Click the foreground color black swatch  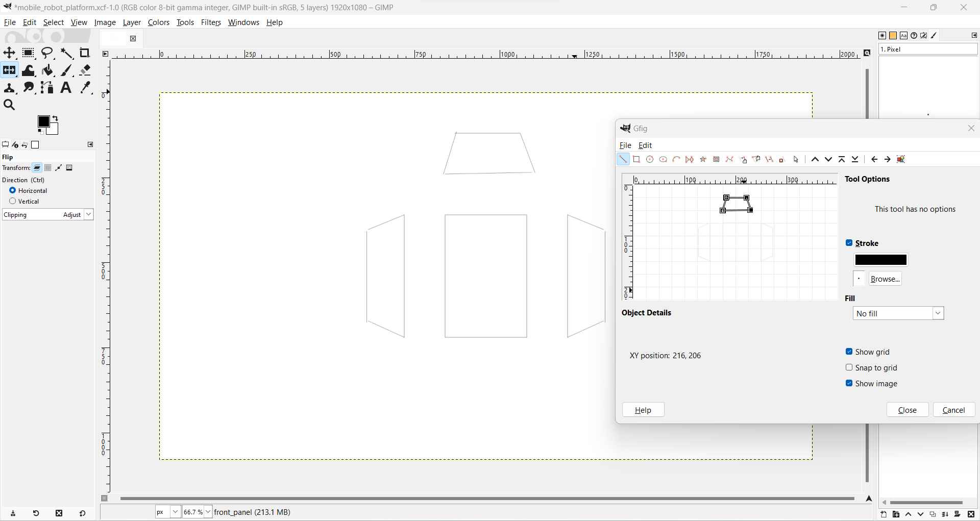44,122
